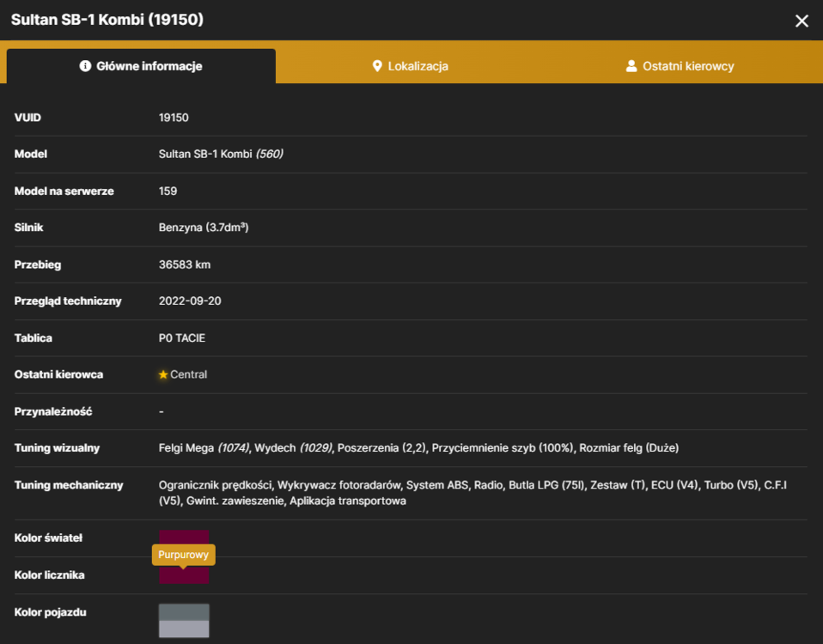Click the gold star next to Central
The image size is (823, 644).
coord(163,374)
